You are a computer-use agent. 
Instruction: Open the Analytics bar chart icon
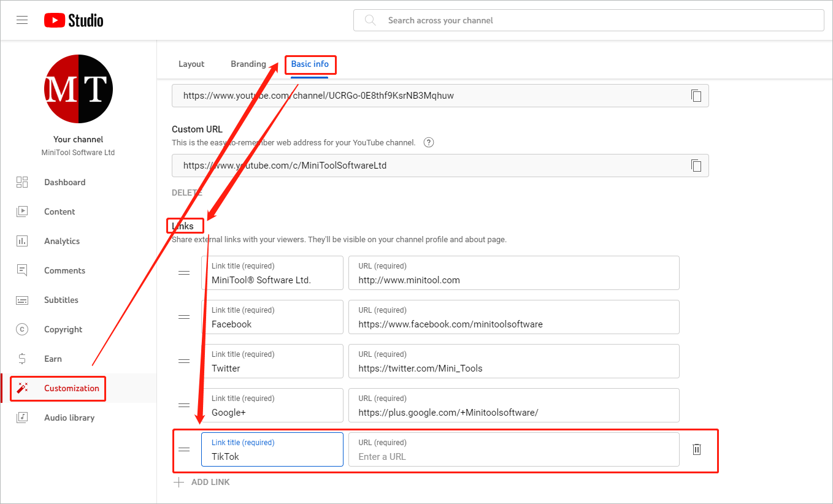click(22, 241)
